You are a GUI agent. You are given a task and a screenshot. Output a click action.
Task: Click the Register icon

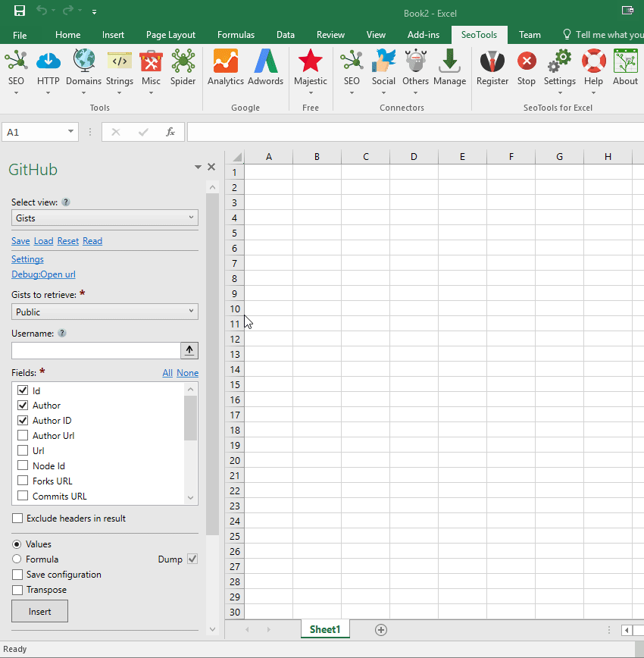(x=492, y=61)
